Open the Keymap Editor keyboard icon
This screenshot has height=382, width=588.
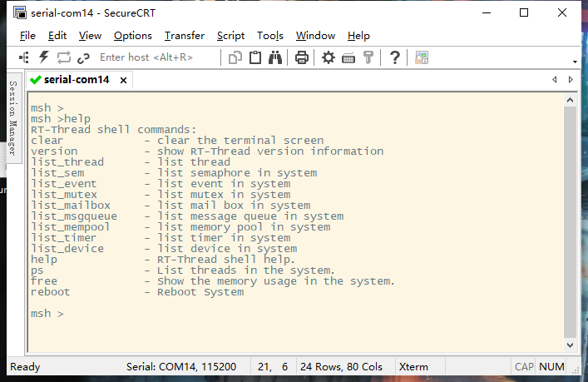(348, 58)
